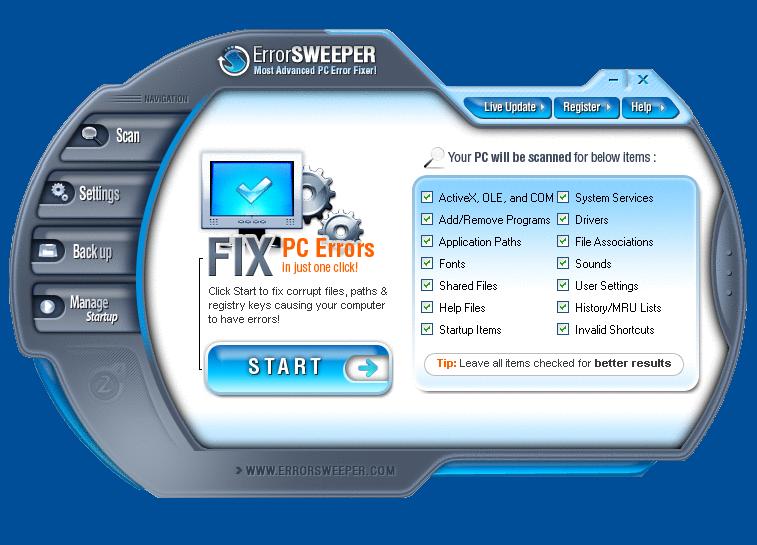Open the Help menu button
Image resolution: width=757 pixels, height=545 pixels.
[x=648, y=107]
